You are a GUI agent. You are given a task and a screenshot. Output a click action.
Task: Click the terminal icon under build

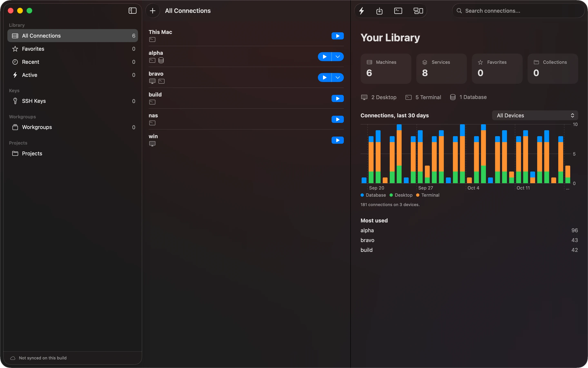coord(152,102)
